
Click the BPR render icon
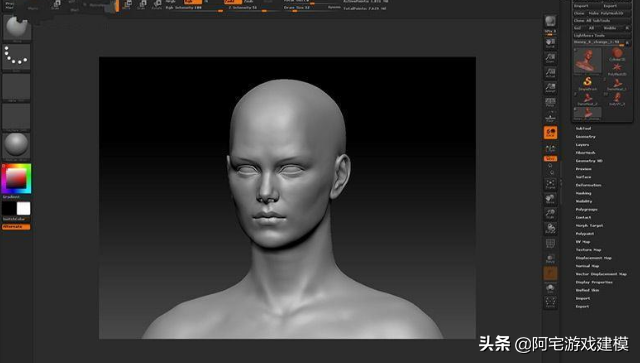(x=550, y=21)
